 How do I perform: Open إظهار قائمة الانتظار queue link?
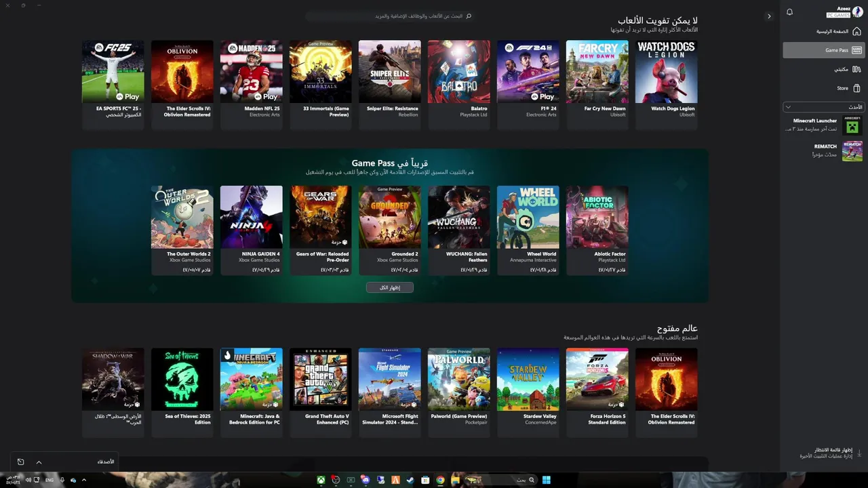tap(833, 450)
